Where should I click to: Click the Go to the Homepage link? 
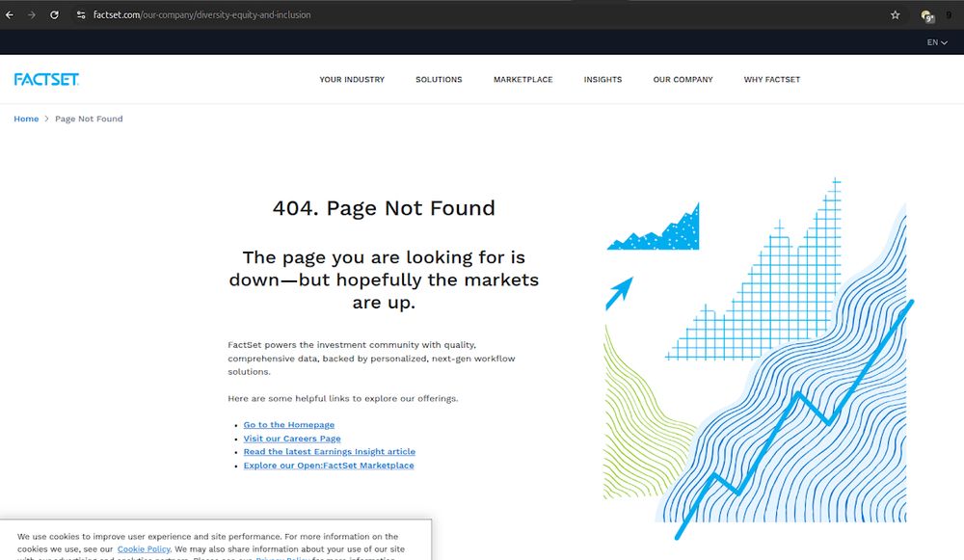288,424
